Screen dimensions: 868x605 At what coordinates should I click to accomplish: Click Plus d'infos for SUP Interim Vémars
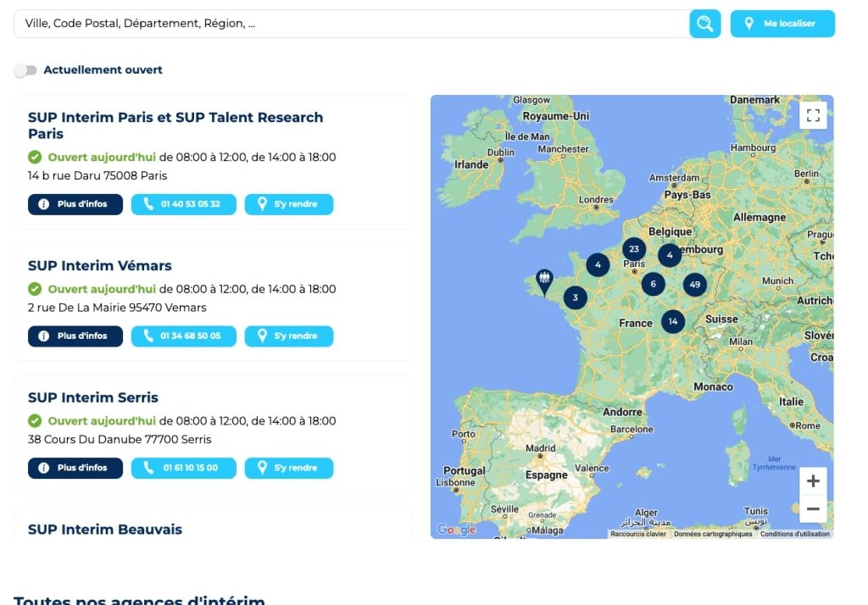coord(75,336)
